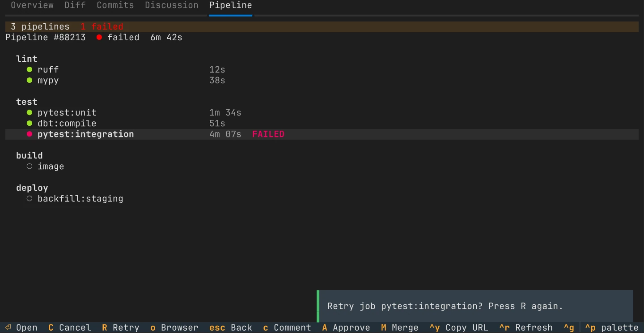Click the pytest:integration duration '4m 07s'
The width and height of the screenshot is (644, 333).
(x=225, y=134)
